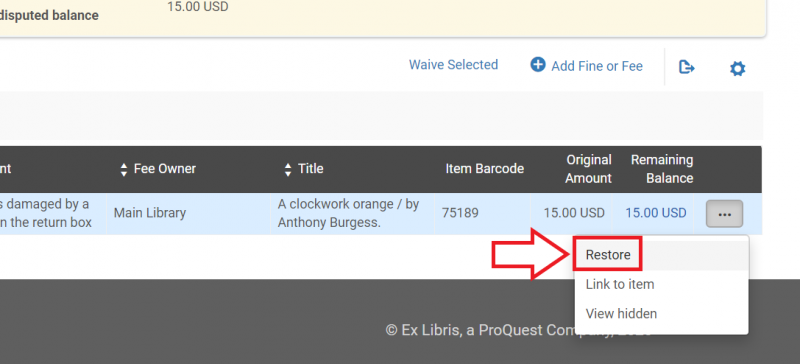
Task: Click the comment cell mentioning the return box
Action: 53,214
